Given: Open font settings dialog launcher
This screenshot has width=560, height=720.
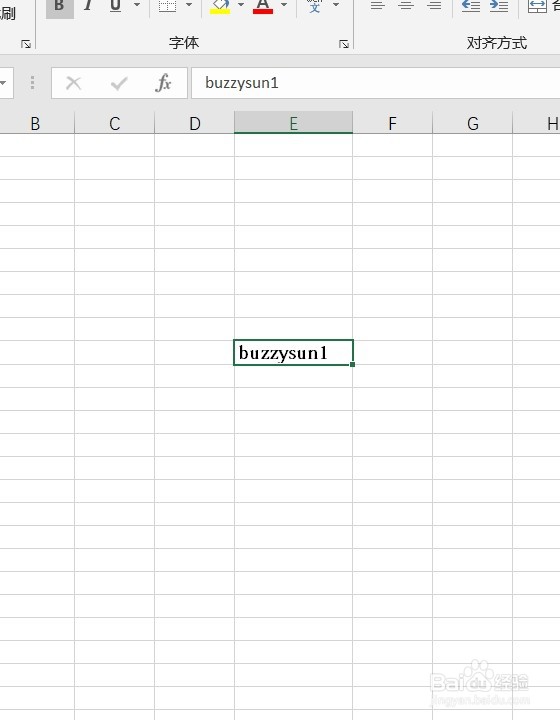Looking at the screenshot, I should pos(344,44).
